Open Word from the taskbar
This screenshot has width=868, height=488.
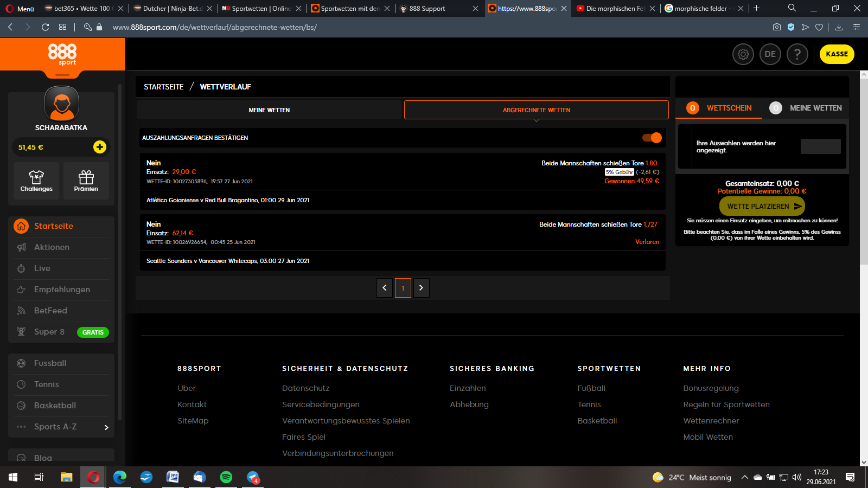pos(173,477)
